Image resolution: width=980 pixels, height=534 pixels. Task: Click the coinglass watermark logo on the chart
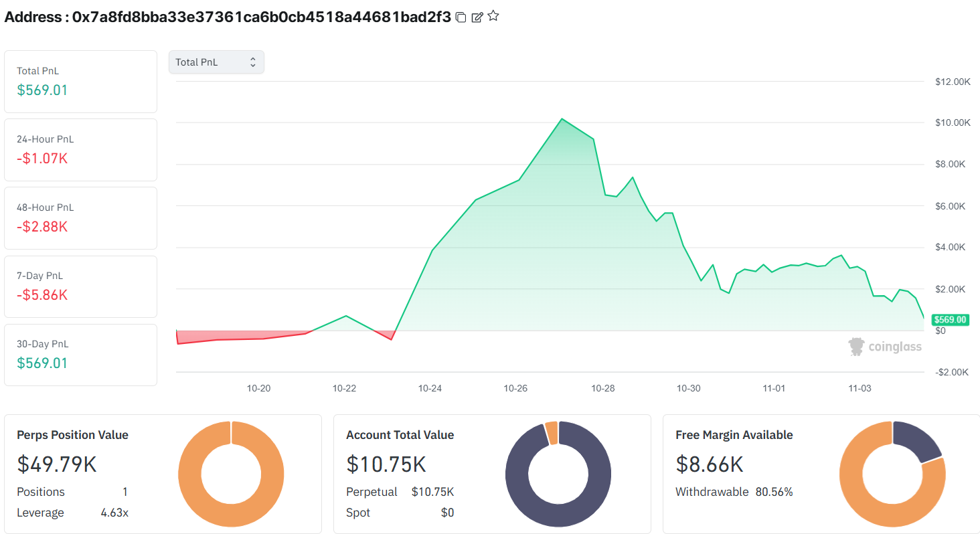pyautogui.click(x=885, y=347)
